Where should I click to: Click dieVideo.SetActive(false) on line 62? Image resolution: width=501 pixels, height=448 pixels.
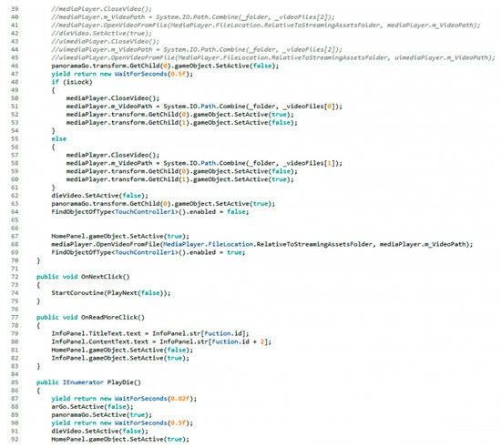(99, 196)
